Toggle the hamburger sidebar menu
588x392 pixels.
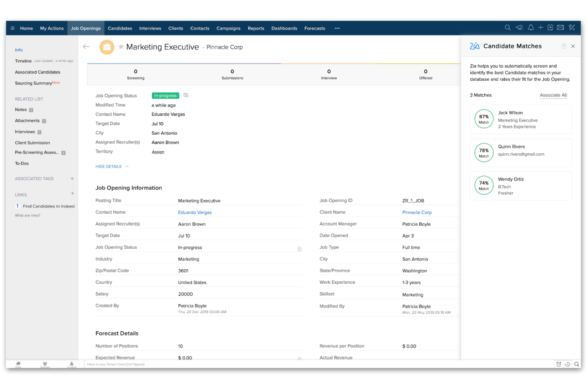tap(13, 28)
